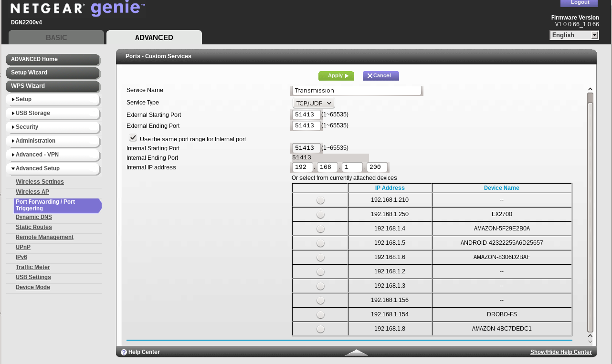Click the NETGEAR genie logo
Image resolution: width=612 pixels, height=364 pixels.
[78, 9]
